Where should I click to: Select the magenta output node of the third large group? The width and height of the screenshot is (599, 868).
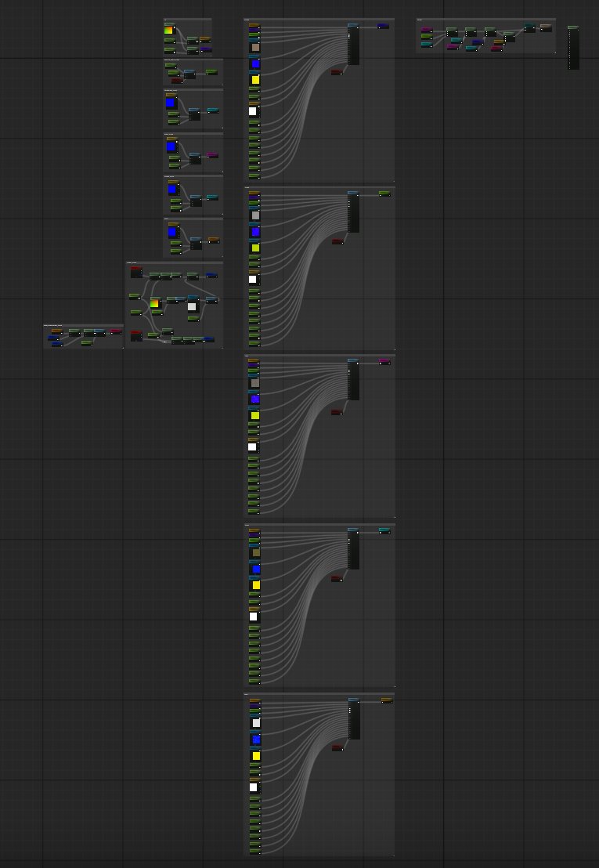(x=384, y=361)
